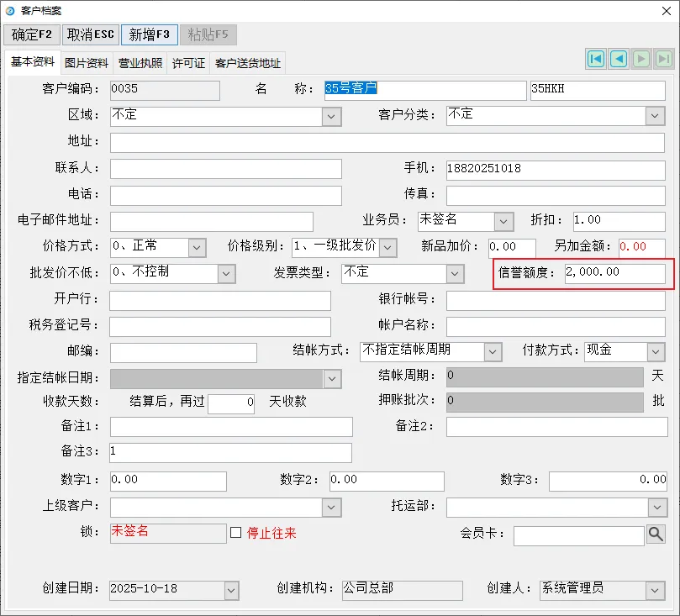Expand the 区域 dropdown

coord(332,116)
